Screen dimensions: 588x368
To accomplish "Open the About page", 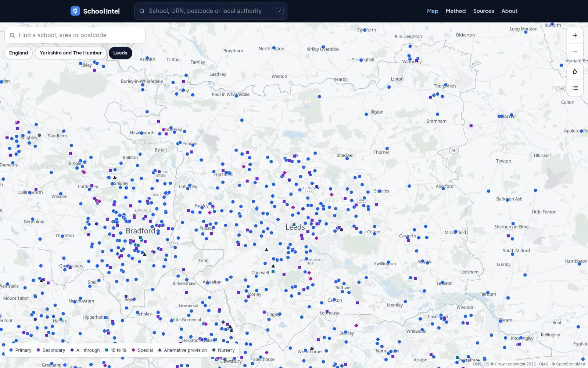I will (x=509, y=11).
